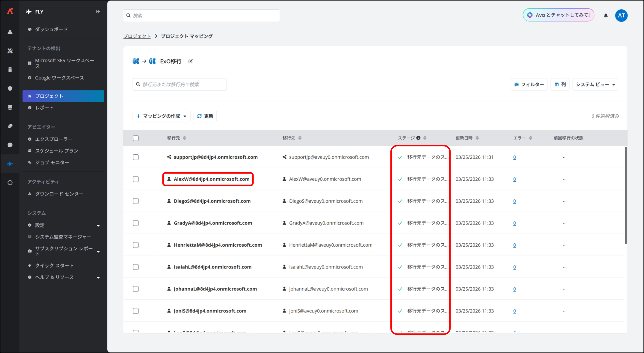Click the edit icon next to ExO移行
644x353 pixels.
[190, 61]
